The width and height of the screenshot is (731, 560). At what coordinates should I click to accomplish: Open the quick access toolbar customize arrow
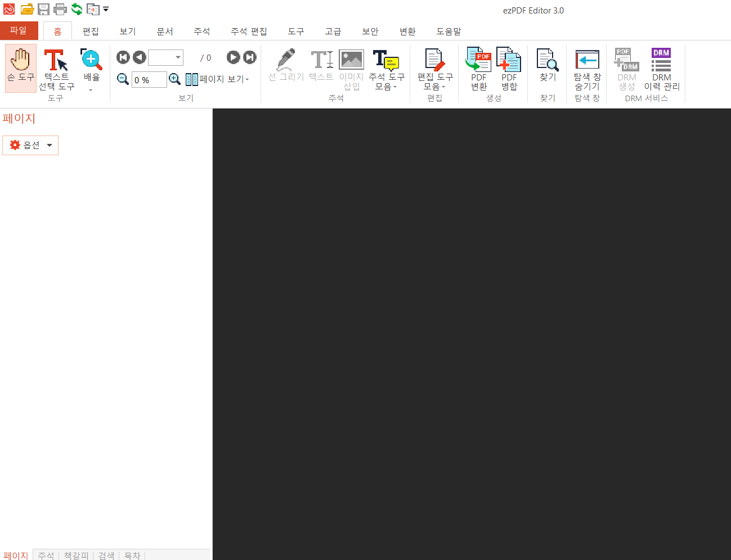(106, 10)
